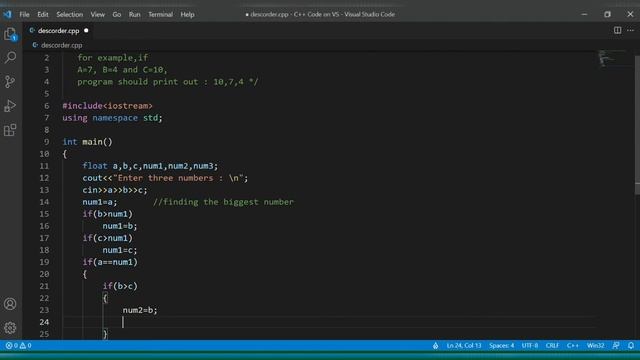Image resolution: width=640 pixels, height=360 pixels.
Task: Open the Terminal menu
Action: 160,14
